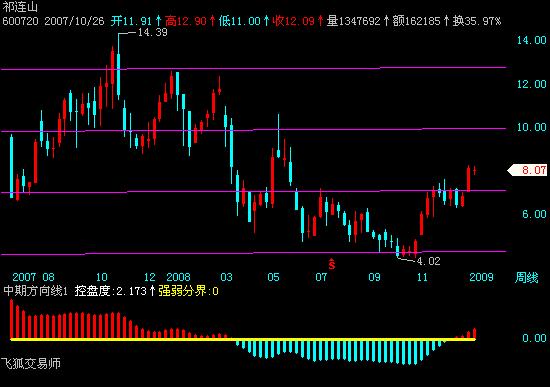Click the 收12.09 closing price text

294,21
